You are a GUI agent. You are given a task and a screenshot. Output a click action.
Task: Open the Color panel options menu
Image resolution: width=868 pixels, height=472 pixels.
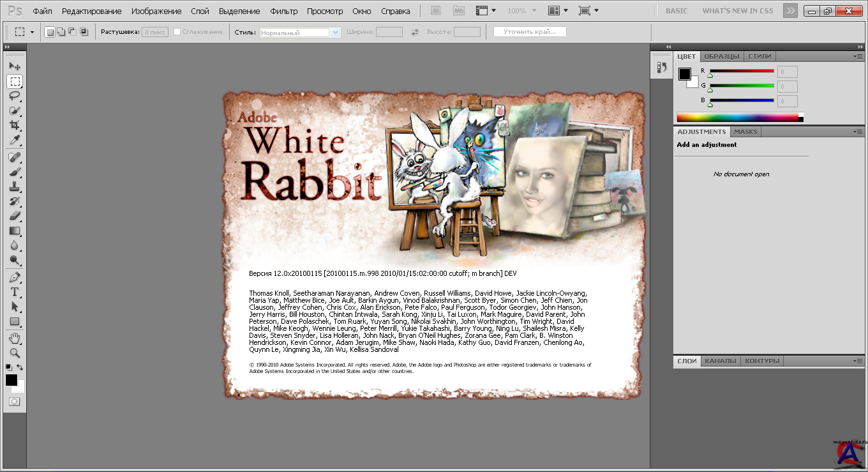(858, 56)
